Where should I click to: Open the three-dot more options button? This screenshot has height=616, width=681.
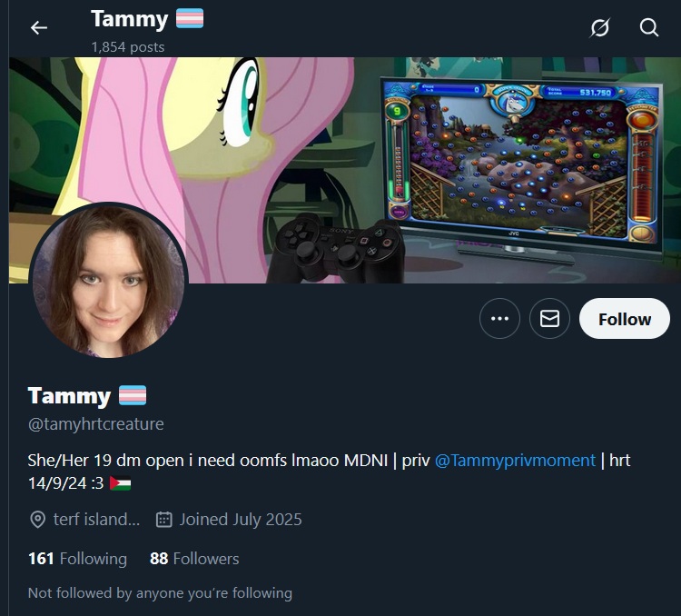pyautogui.click(x=499, y=319)
